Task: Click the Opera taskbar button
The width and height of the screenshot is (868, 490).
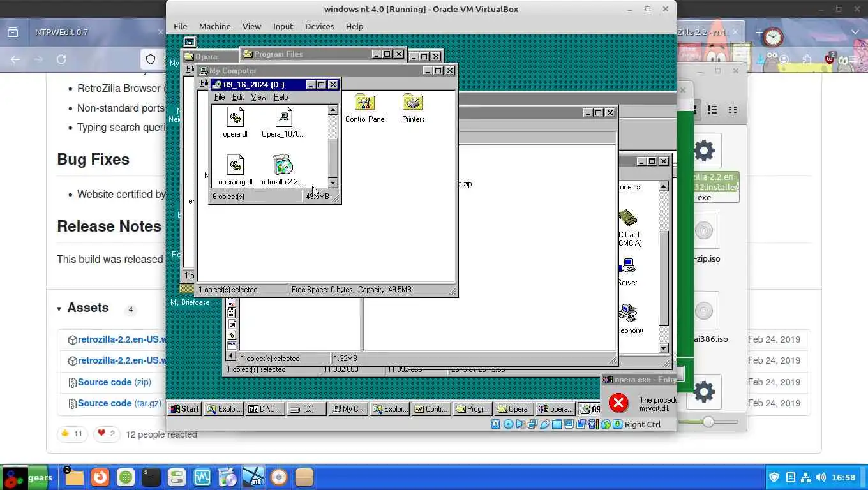Action: coord(514,409)
